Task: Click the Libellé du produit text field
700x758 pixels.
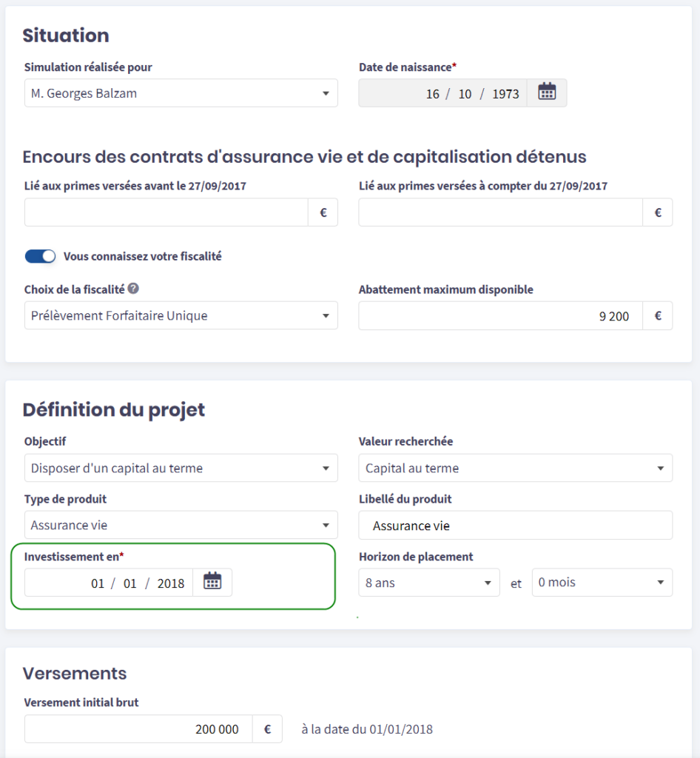Action: point(515,526)
